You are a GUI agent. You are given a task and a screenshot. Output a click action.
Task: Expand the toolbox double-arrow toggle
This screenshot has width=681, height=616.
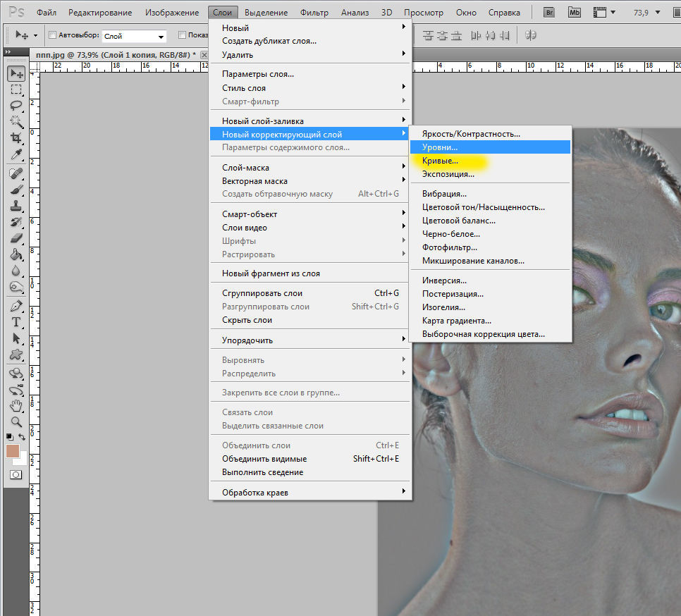pyautogui.click(x=8, y=51)
